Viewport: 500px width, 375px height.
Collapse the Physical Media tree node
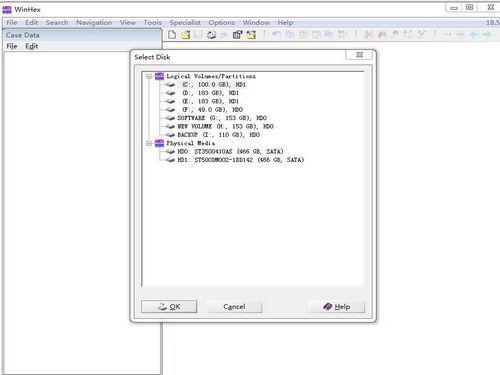(149, 143)
